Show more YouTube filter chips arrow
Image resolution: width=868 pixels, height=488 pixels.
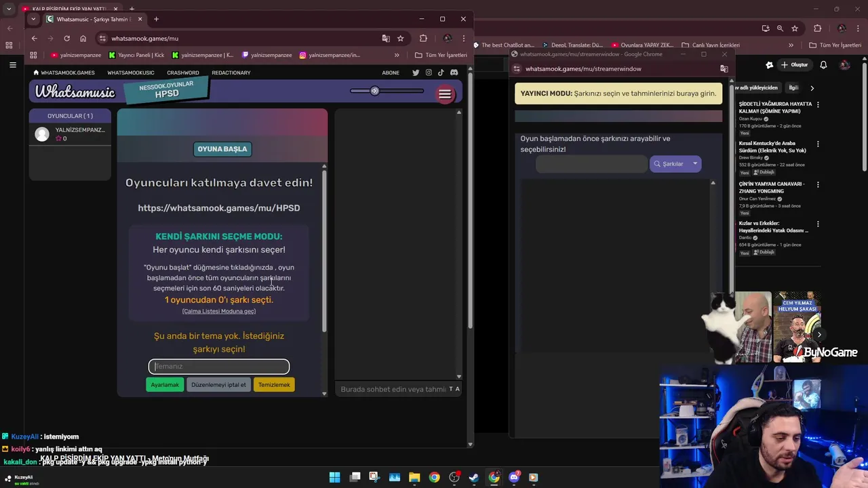tap(812, 87)
